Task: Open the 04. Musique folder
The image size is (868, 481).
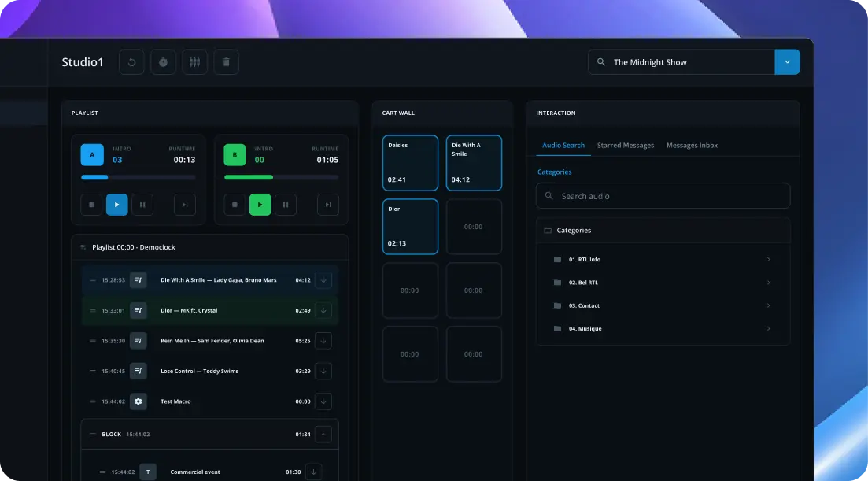Action: click(x=663, y=329)
